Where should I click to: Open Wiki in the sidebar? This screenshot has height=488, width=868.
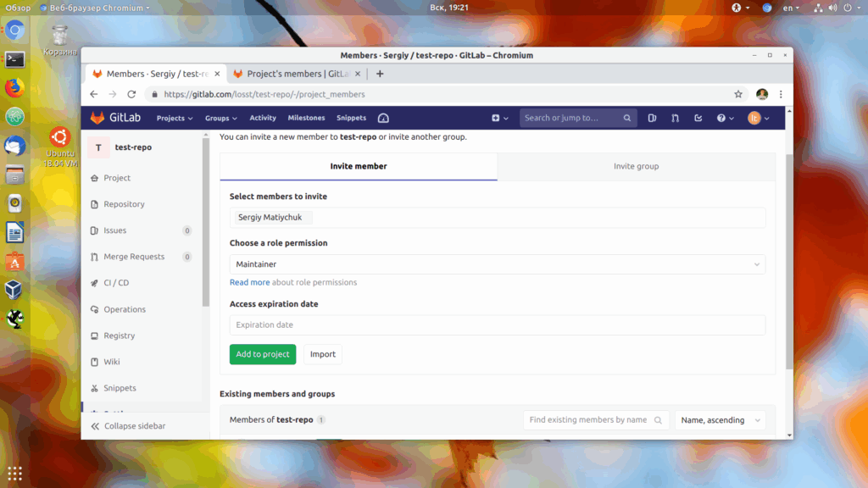111,362
